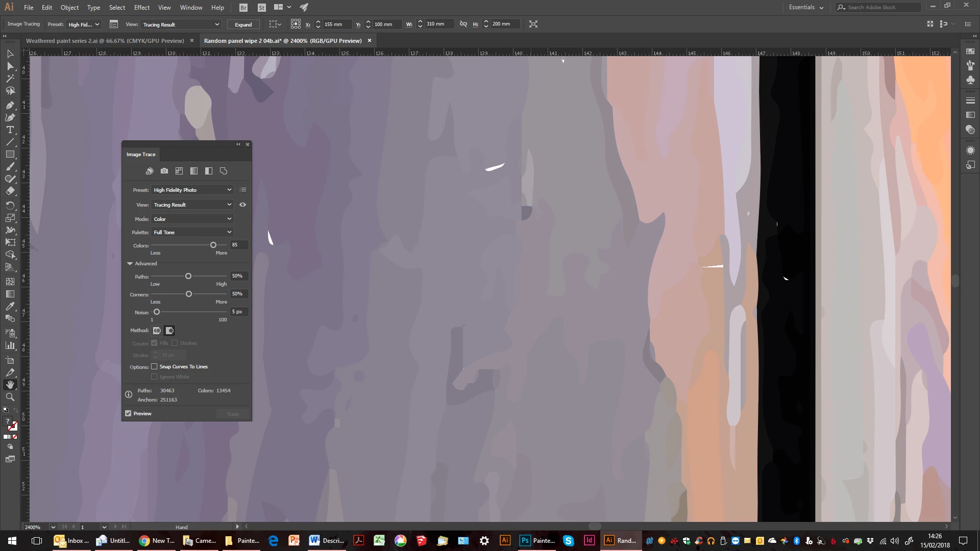Image resolution: width=980 pixels, height=551 pixels.
Task: Collapse the Advanced section
Action: pyautogui.click(x=130, y=263)
